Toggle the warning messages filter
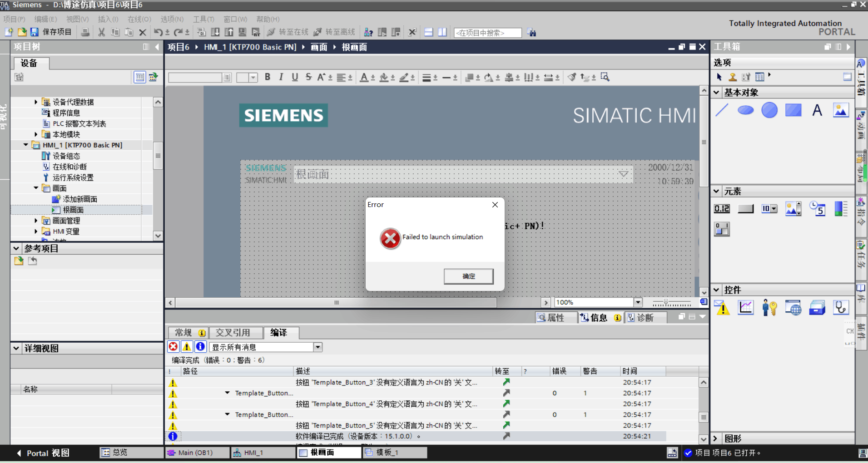868x463 pixels. pos(187,347)
